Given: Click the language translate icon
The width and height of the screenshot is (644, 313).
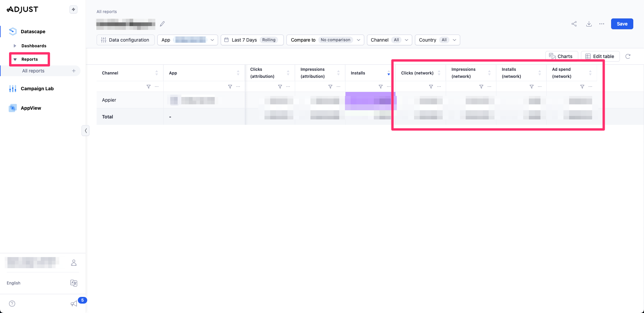Looking at the screenshot, I should click(x=74, y=283).
